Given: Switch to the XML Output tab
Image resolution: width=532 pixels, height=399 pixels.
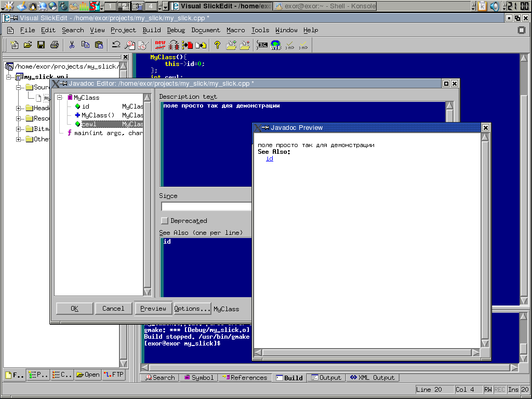Looking at the screenshot, I should pyautogui.click(x=373, y=378).
